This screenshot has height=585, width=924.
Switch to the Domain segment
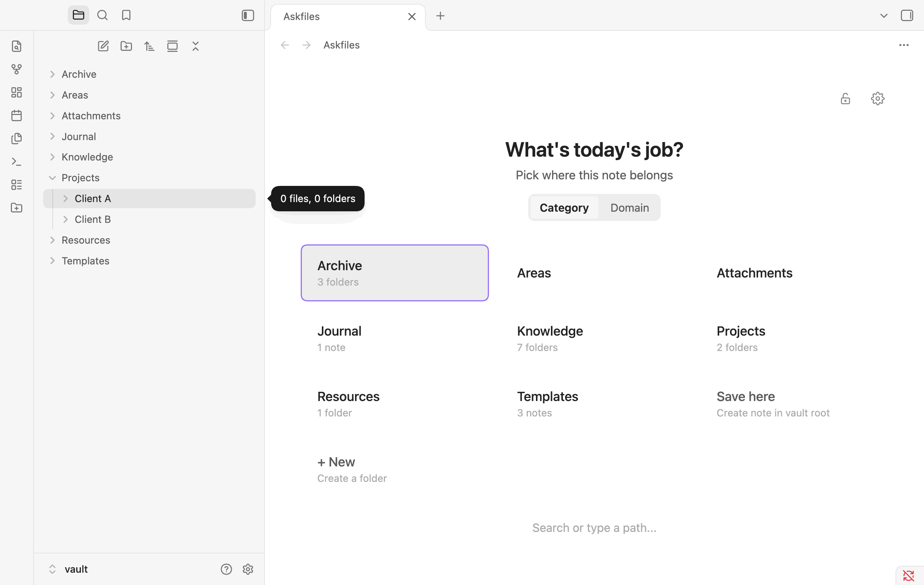pos(629,208)
